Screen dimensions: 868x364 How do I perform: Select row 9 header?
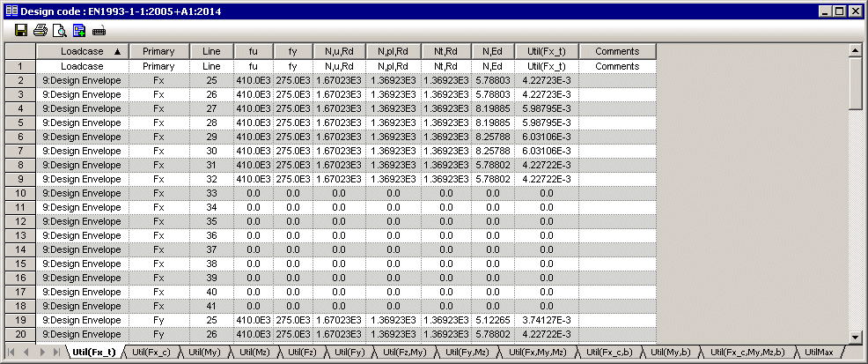coord(18,179)
